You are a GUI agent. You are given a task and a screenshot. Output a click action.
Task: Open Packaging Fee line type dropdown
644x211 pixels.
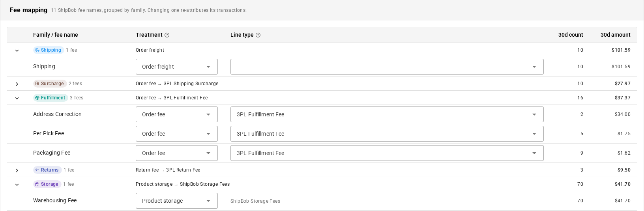point(387,153)
